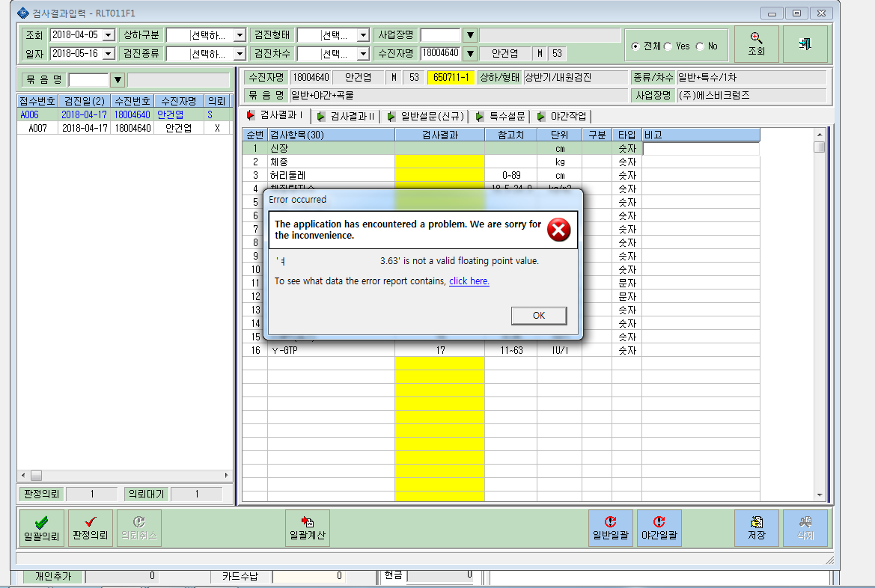Click OK in the error dialog
The image size is (875, 588).
tap(538, 315)
